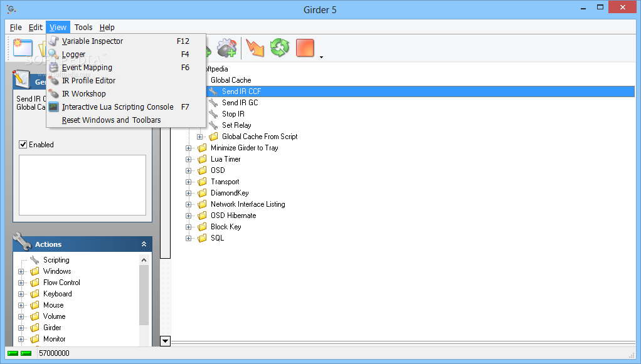Viewport: 641px width, 364px height.
Task: Choose Reset Windows and Toolbars
Action: click(x=126, y=120)
